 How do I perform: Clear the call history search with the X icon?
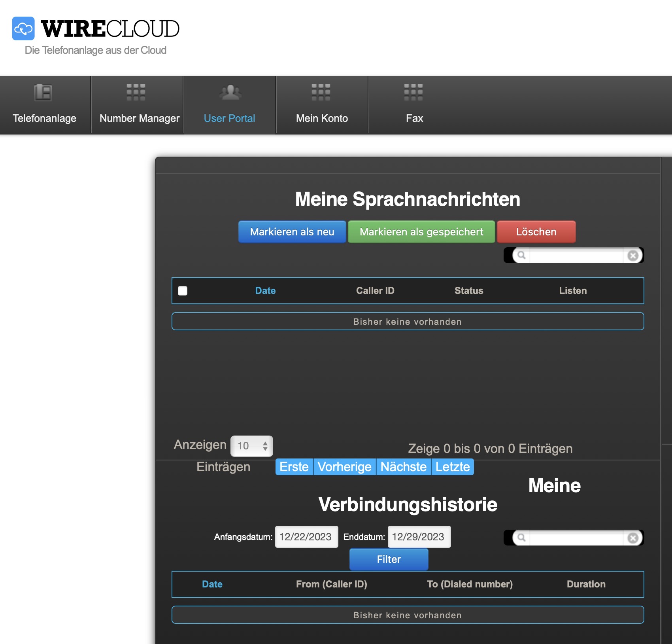click(x=633, y=538)
